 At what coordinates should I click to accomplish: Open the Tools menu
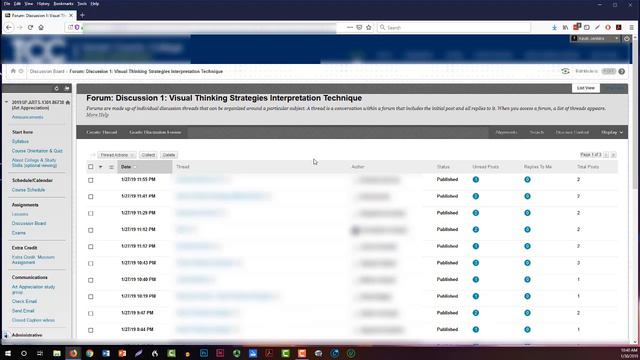pos(82,4)
